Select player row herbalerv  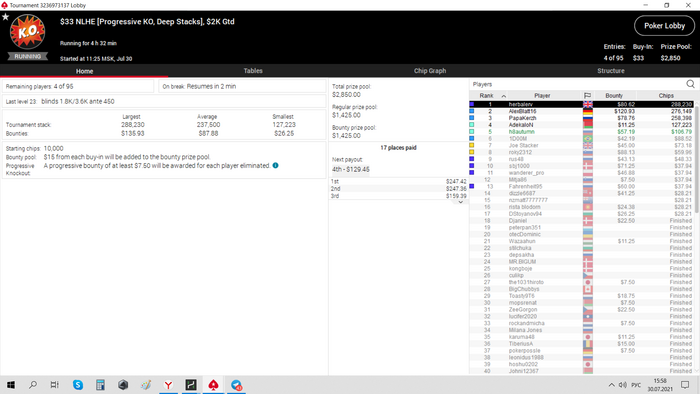point(582,104)
